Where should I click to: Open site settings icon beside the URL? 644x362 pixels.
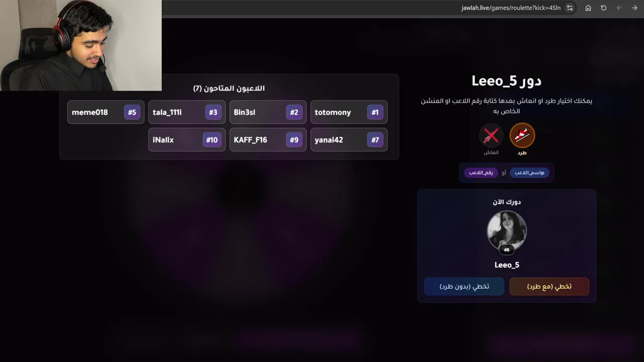point(570,8)
